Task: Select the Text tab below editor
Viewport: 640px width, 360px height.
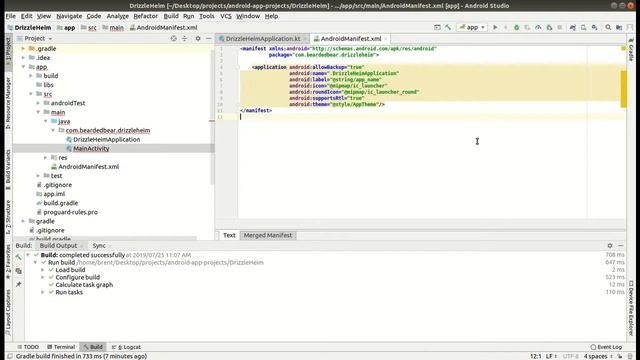Action: click(229, 235)
